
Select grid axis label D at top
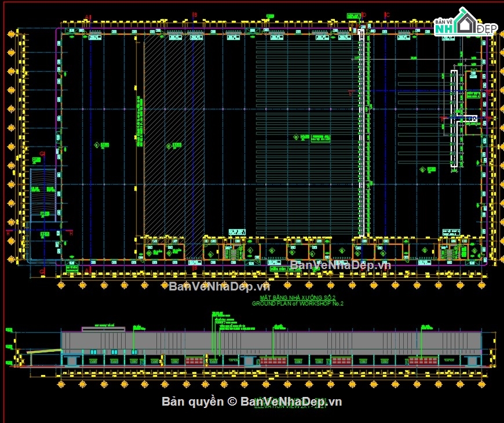click(x=364, y=15)
